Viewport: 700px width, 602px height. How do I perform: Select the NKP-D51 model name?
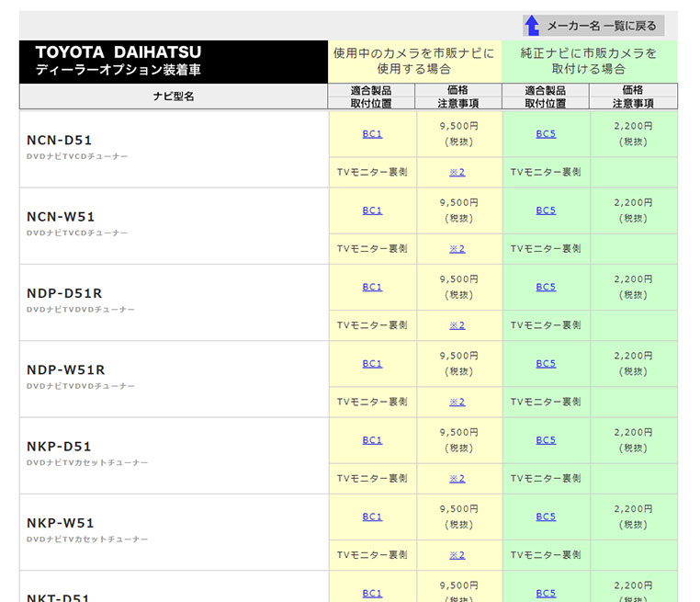click(59, 447)
